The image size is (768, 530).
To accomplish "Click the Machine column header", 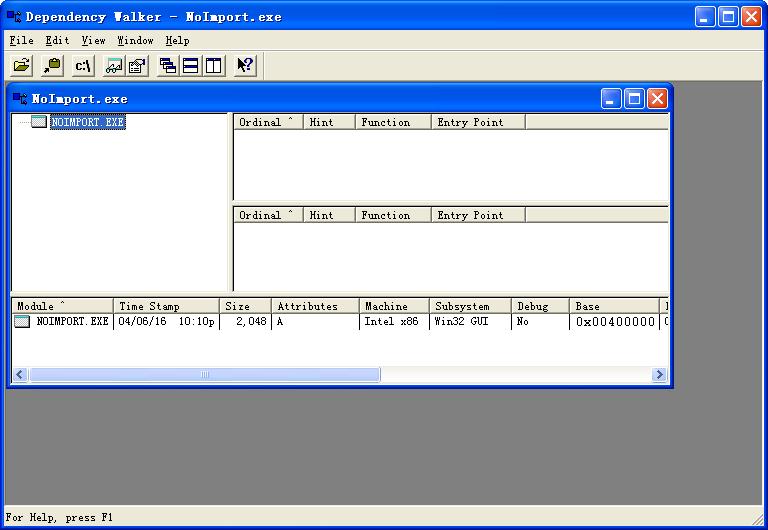I will pos(394,306).
